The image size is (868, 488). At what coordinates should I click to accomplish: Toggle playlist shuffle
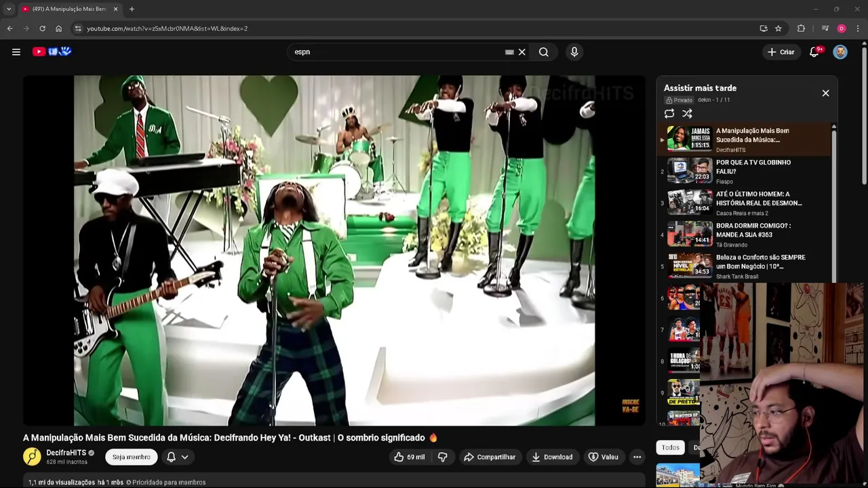[x=687, y=114]
